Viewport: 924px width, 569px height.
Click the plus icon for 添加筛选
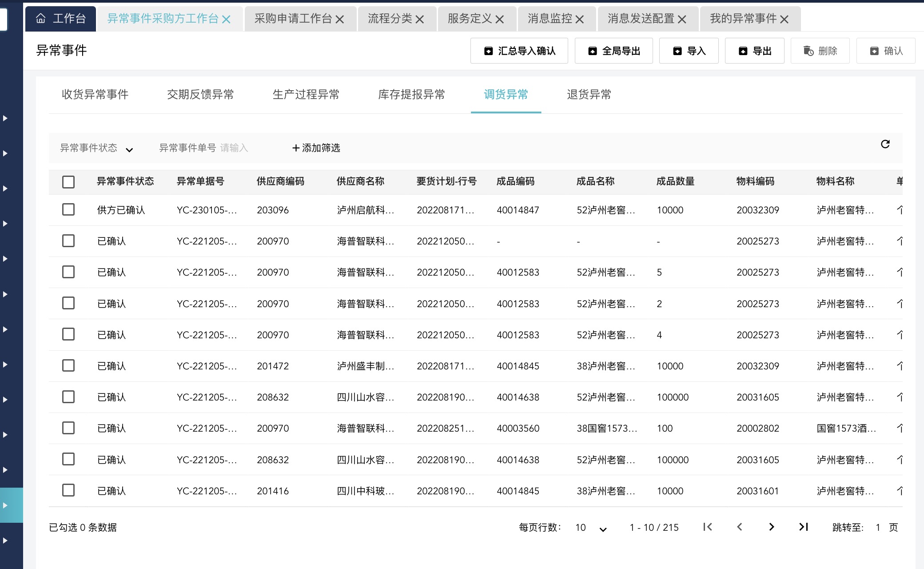pyautogui.click(x=296, y=148)
